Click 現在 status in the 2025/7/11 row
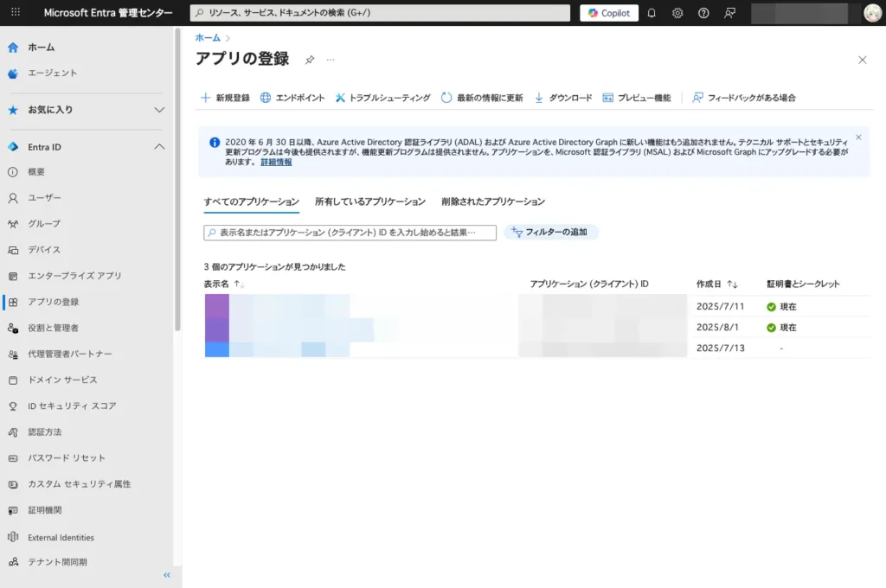The width and height of the screenshot is (886, 588). [781, 307]
